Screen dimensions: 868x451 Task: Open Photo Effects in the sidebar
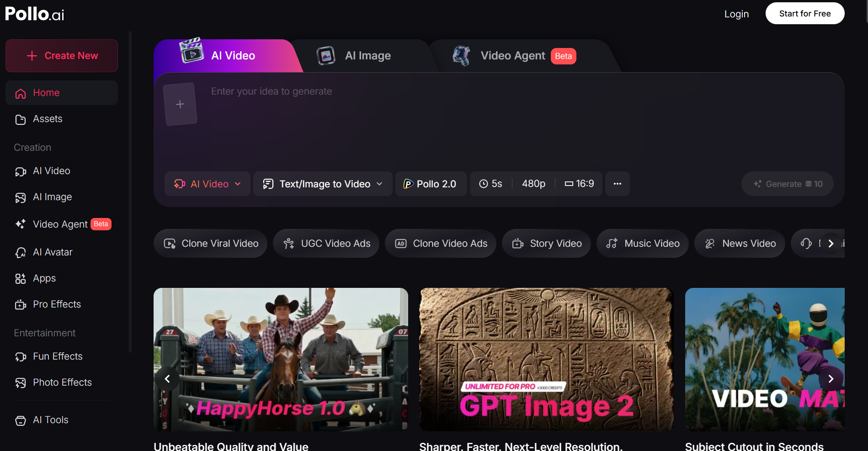tap(62, 382)
